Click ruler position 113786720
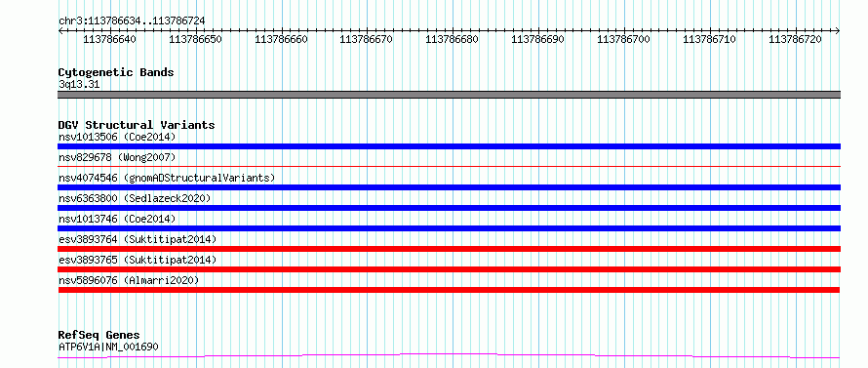The height and width of the screenshot is (368, 868). tap(796, 39)
